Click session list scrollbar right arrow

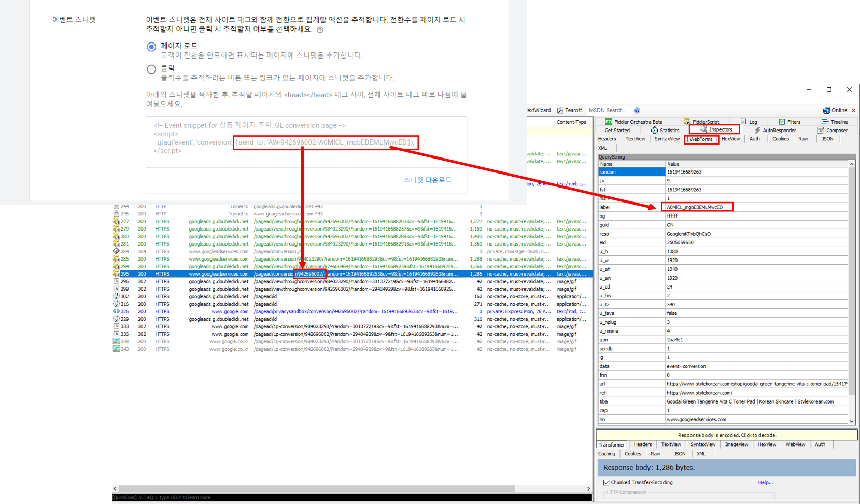tap(588, 488)
